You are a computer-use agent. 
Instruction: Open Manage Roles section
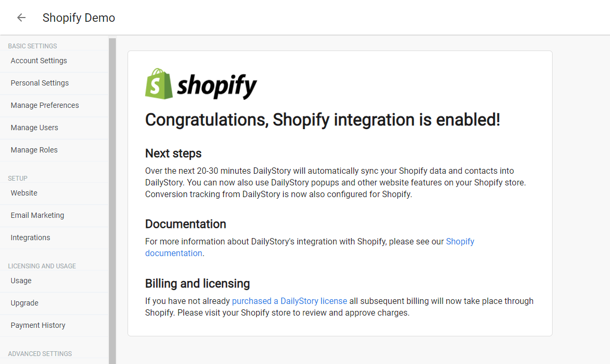54,150
